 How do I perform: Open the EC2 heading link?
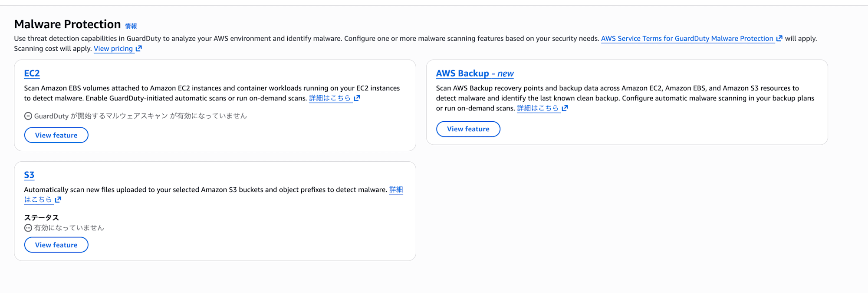(32, 73)
